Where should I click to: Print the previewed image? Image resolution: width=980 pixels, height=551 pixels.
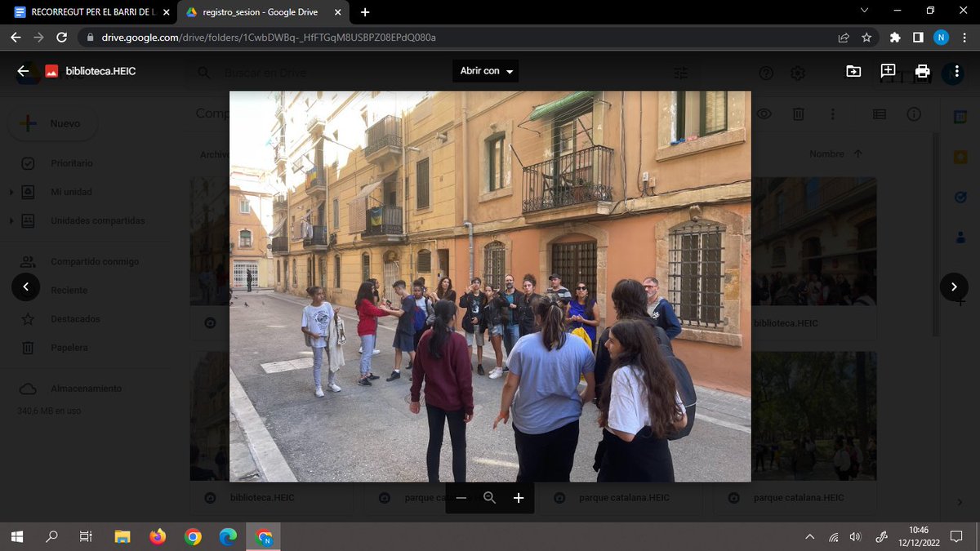tap(922, 72)
